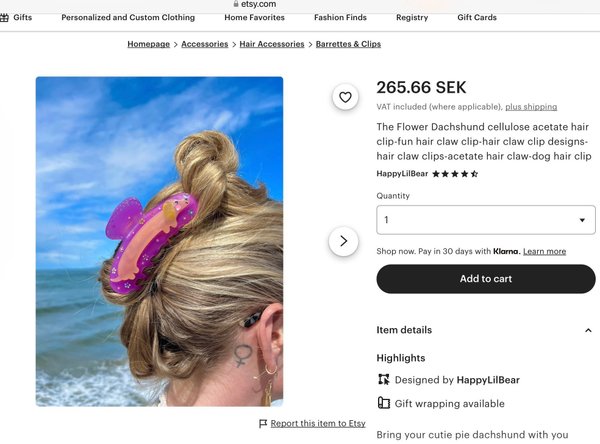Select the Fashion Finds menu item

[x=340, y=18]
